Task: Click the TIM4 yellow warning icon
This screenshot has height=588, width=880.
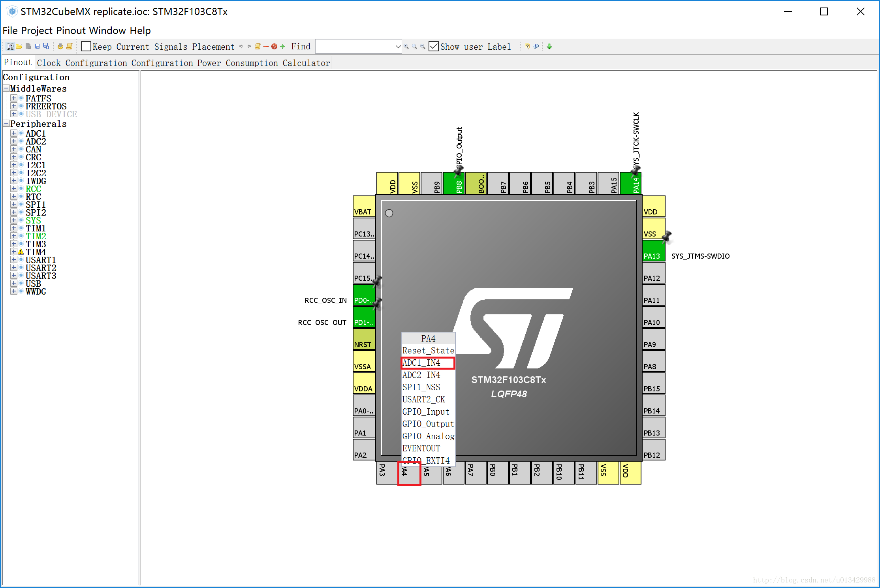Action: 21,252
